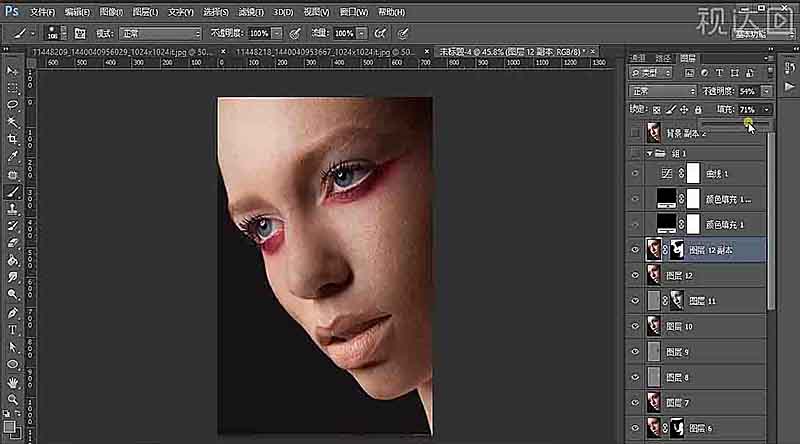This screenshot has width=800, height=444.
Task: Select the Brush tool in toolbox
Action: 12,192
